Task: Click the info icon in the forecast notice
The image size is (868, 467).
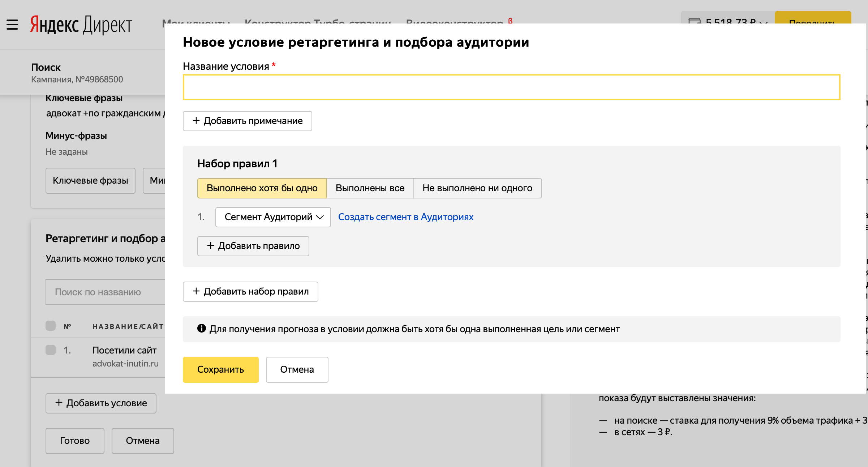Action: coord(201,329)
